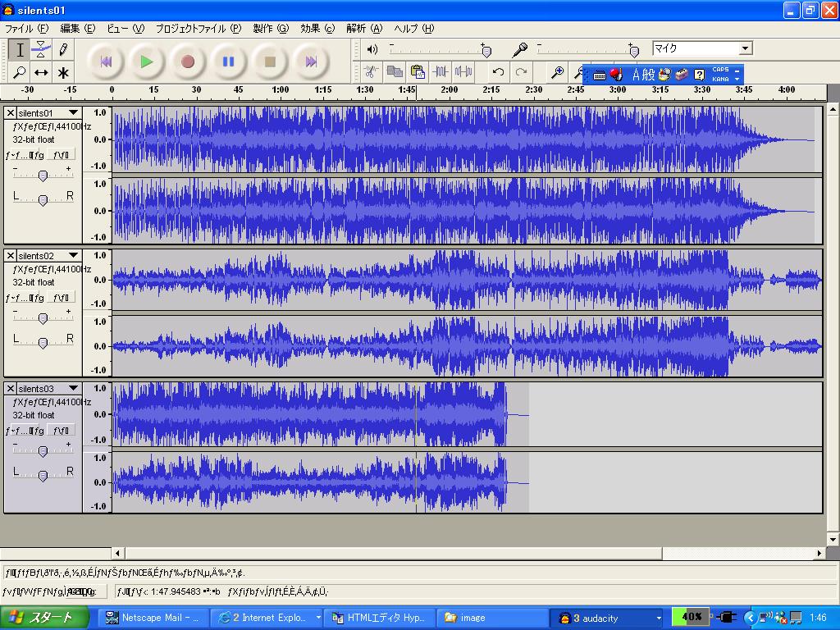The image size is (840, 630).
Task: Switch to the image folder taskbar button
Action: 493,618
